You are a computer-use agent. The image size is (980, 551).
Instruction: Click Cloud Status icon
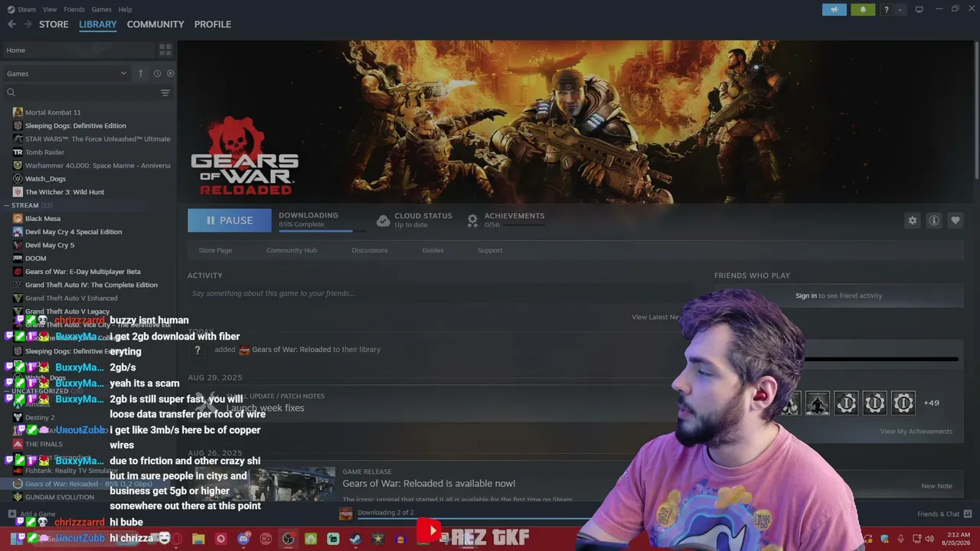tap(383, 220)
